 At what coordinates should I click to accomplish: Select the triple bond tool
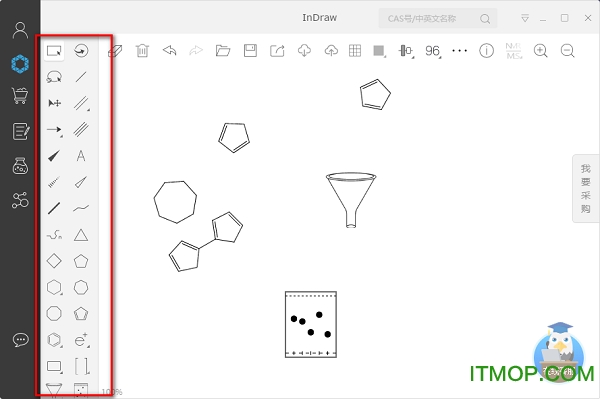(81, 129)
